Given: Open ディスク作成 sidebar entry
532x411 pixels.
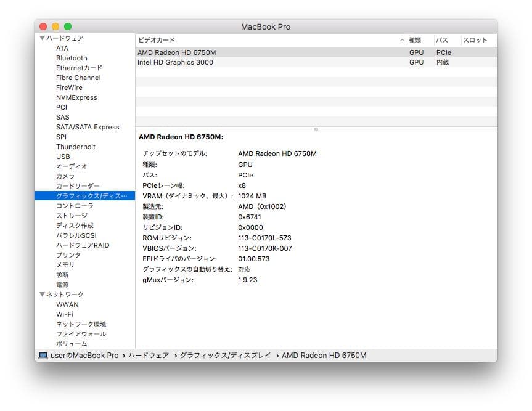Looking at the screenshot, I should click(75, 225).
